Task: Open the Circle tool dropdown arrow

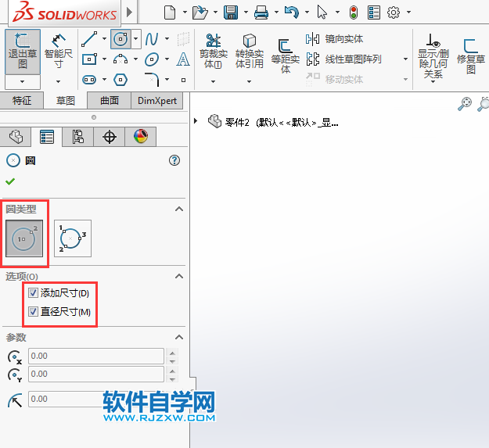Action: coord(136,39)
